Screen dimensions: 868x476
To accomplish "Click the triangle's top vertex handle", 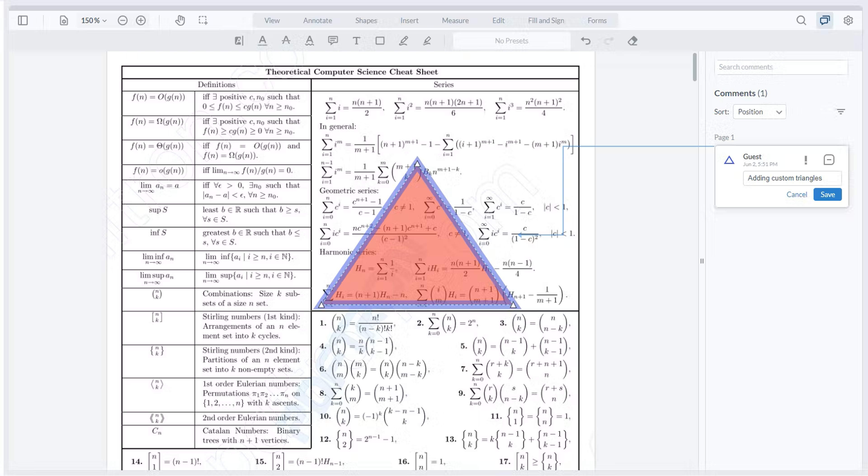I will [417, 164].
